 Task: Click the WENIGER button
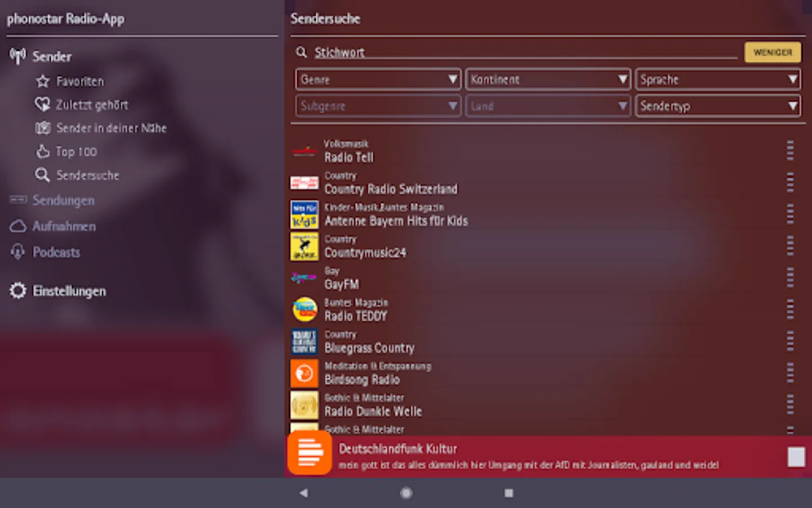(773, 52)
